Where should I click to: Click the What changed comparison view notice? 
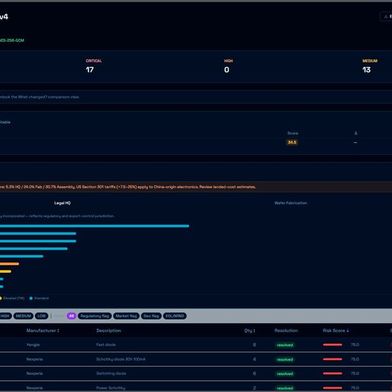[x=39, y=97]
